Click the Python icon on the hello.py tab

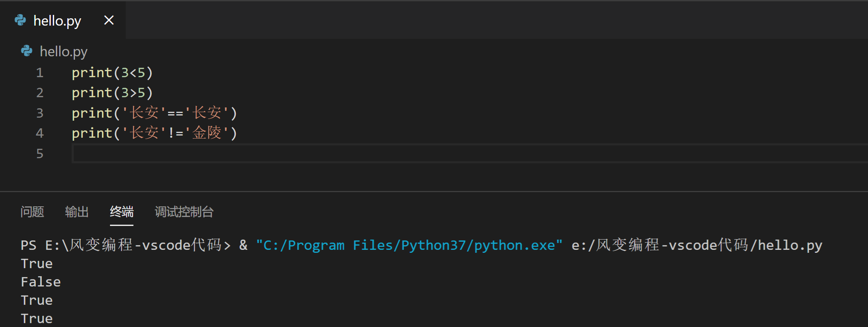[20, 20]
